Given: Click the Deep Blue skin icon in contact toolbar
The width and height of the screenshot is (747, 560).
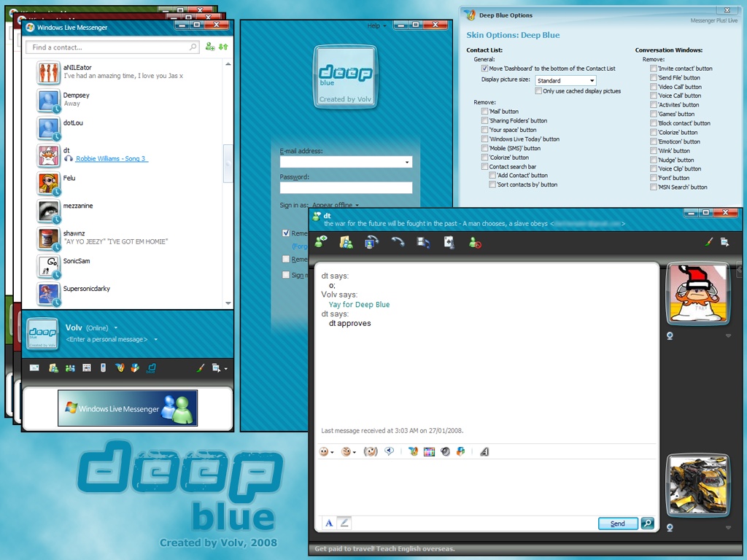Looking at the screenshot, I should tap(152, 367).
